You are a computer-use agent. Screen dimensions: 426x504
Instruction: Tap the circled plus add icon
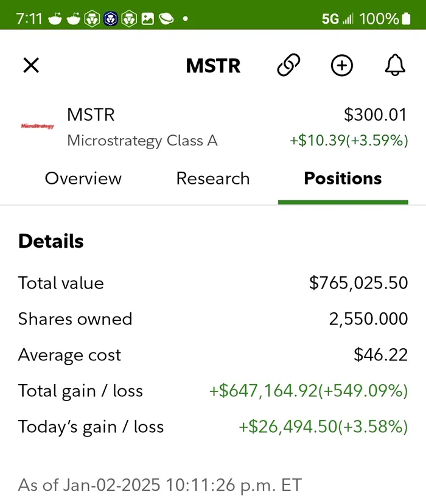click(x=342, y=66)
